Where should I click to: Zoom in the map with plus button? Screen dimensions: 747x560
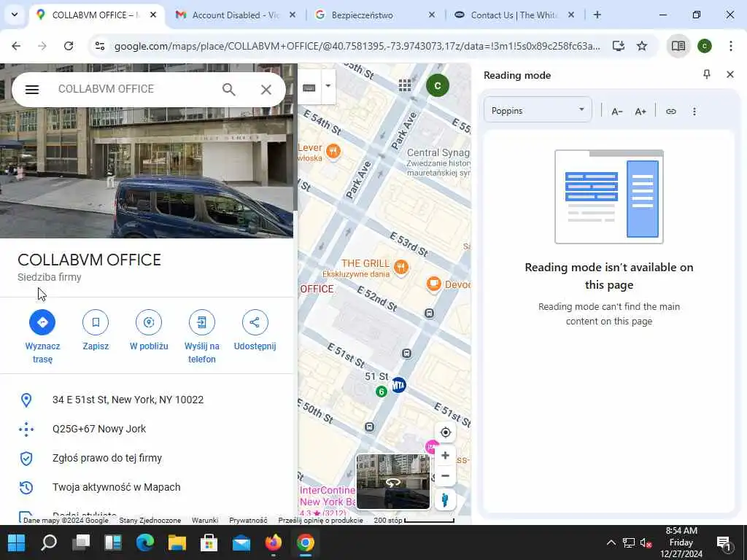coord(446,455)
